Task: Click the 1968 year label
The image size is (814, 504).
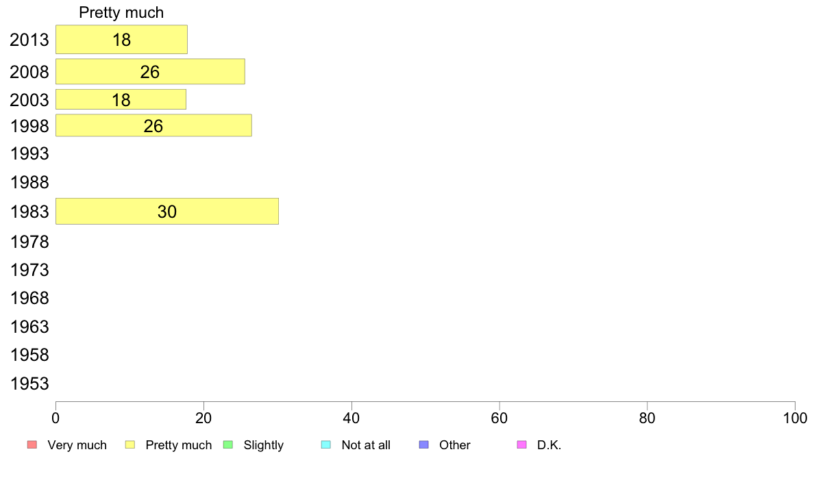Action: 29,298
